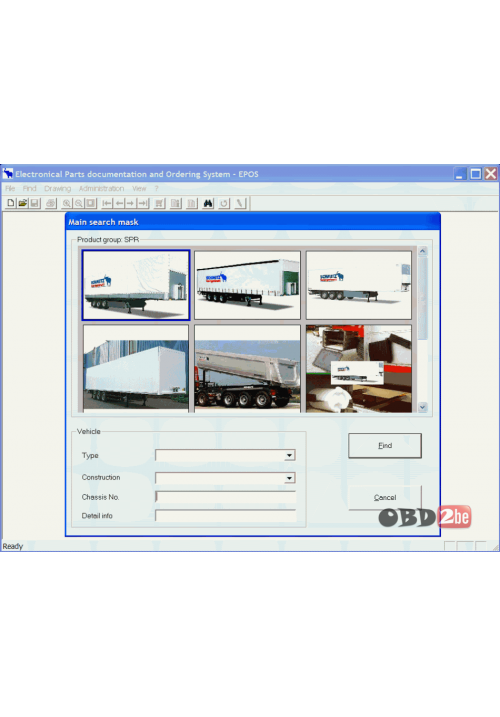The width and height of the screenshot is (500, 717).
Task: Open the Find menu
Action: tap(29, 188)
